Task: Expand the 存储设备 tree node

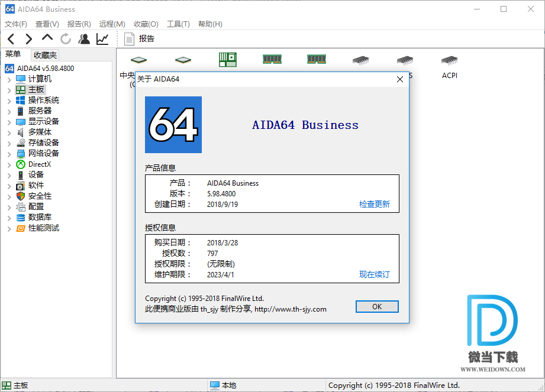Action: pyautogui.click(x=9, y=144)
